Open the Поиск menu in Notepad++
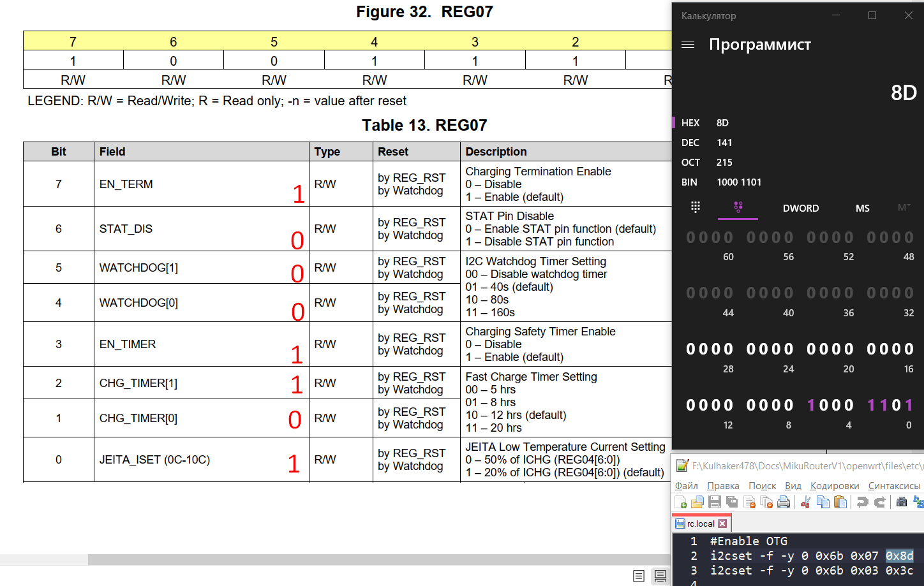This screenshot has height=586, width=924. (x=762, y=486)
